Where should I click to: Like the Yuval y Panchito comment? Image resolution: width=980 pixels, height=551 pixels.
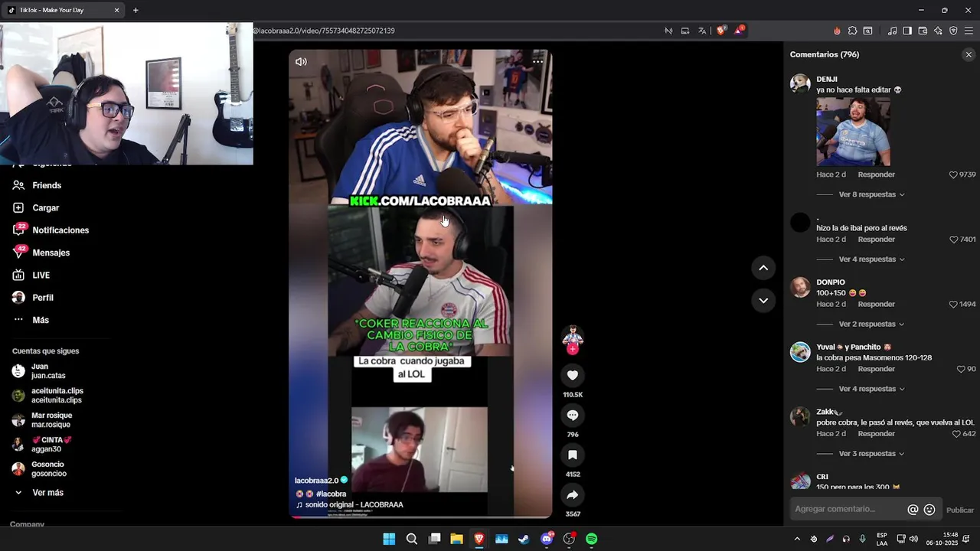tap(961, 369)
